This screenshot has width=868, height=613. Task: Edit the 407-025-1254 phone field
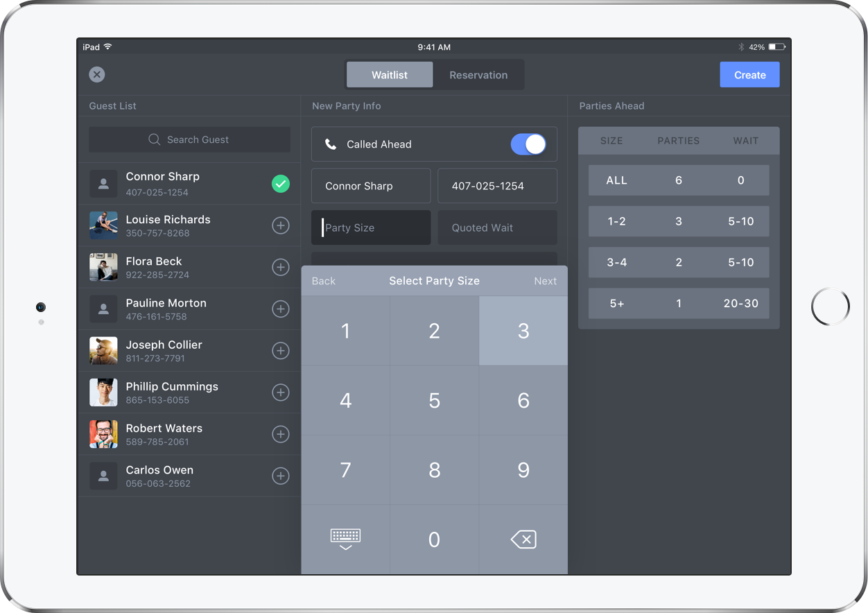[x=497, y=186]
